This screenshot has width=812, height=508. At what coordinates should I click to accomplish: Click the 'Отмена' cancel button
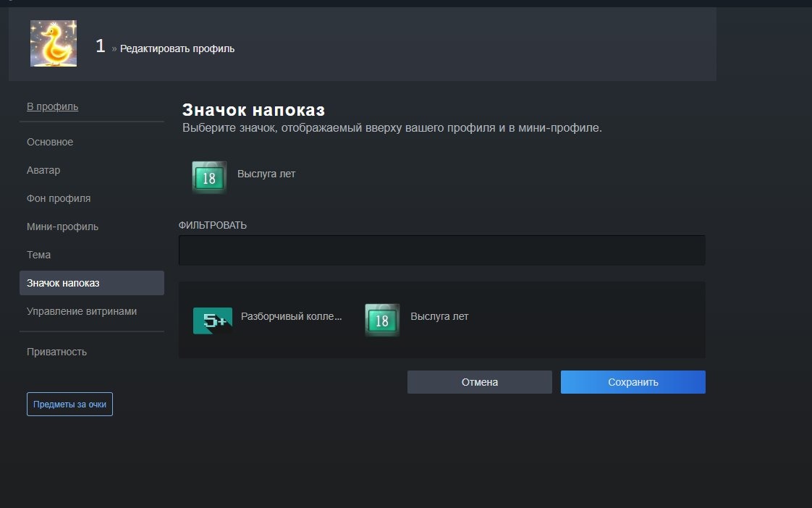coord(480,382)
